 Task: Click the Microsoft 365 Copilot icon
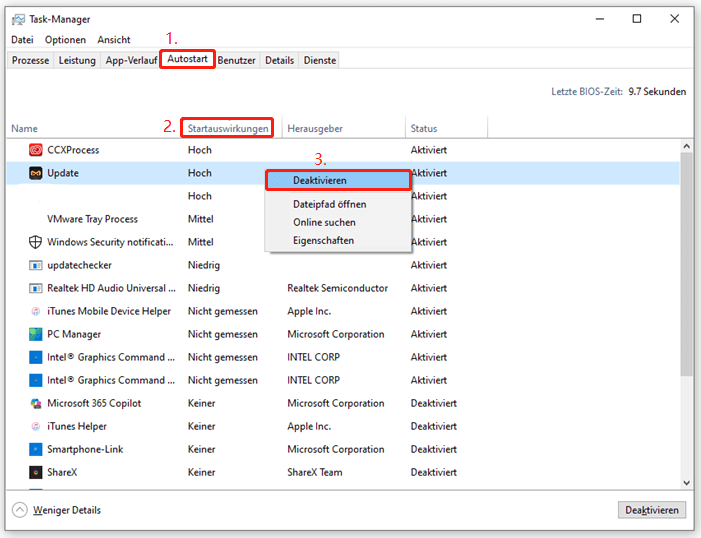(x=36, y=403)
